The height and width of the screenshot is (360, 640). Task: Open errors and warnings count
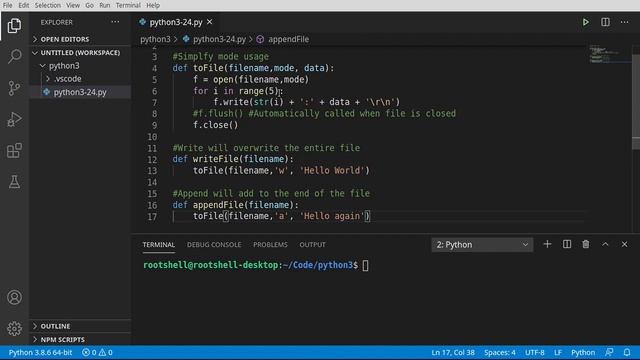[x=97, y=352]
